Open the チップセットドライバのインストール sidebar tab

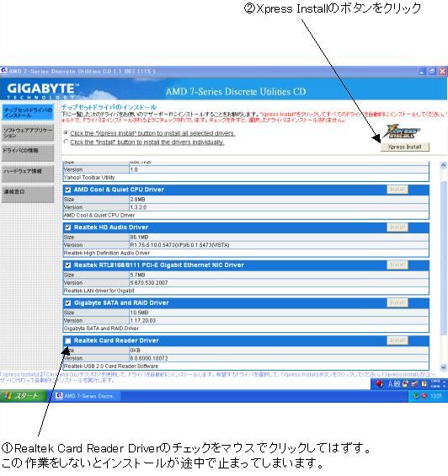(x=28, y=113)
